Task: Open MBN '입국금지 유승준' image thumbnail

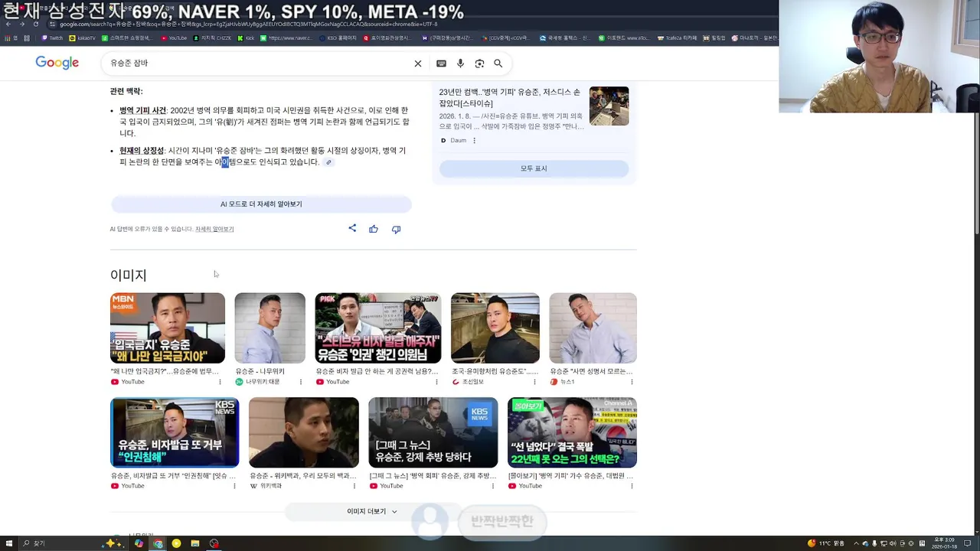Action: pyautogui.click(x=168, y=328)
